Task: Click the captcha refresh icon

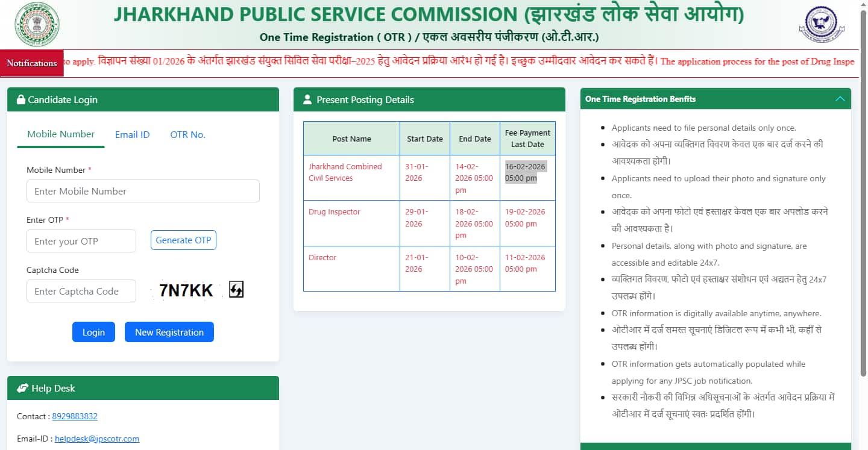Action: coord(236,290)
